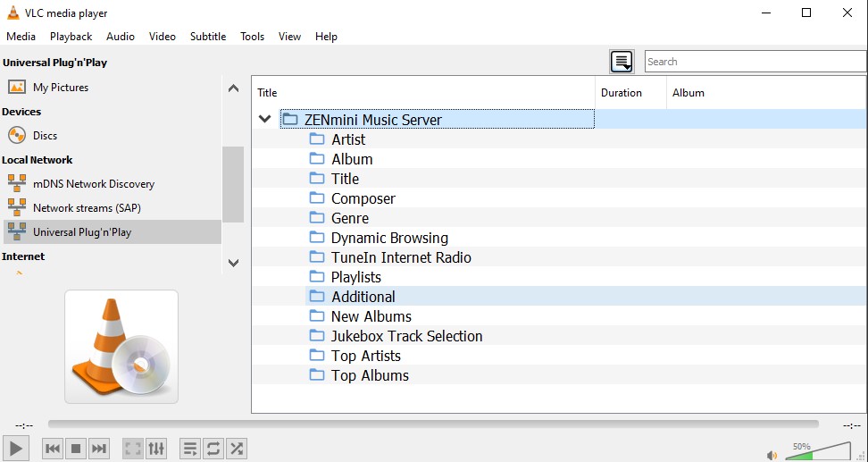This screenshot has width=868, height=462.
Task: Click the Play button
Action: 16,449
